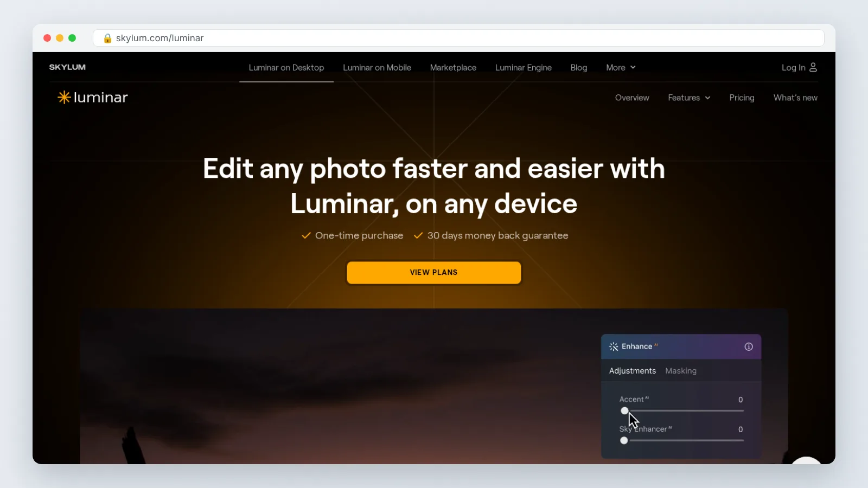
Task: Open the Blog link
Action: (x=579, y=68)
